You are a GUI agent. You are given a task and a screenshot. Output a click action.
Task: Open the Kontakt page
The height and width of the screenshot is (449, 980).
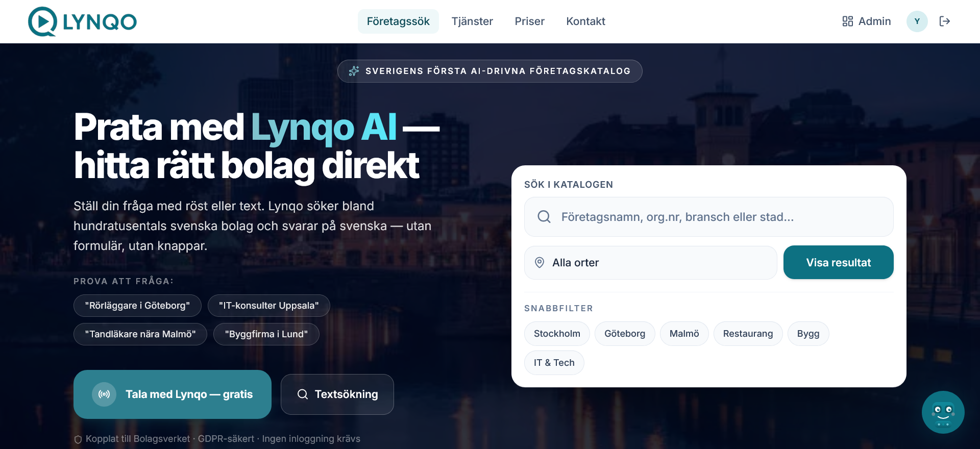tap(585, 21)
